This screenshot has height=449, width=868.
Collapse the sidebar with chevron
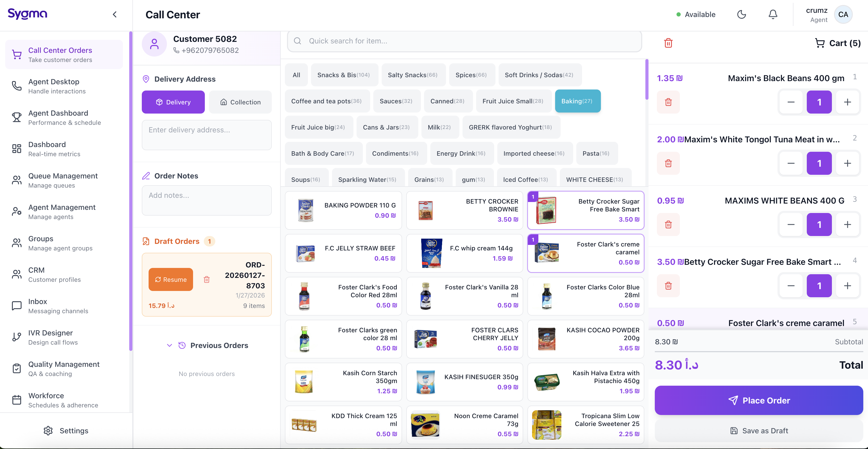coord(115,14)
